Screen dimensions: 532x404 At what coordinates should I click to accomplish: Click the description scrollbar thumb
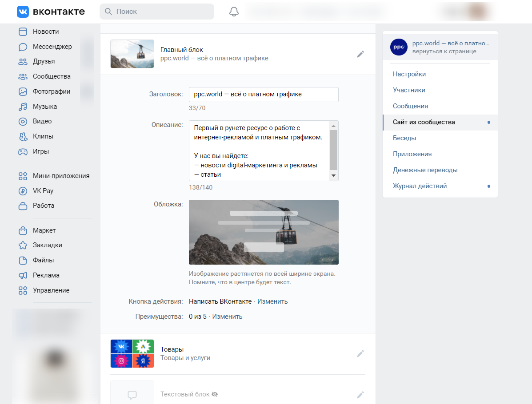click(333, 150)
